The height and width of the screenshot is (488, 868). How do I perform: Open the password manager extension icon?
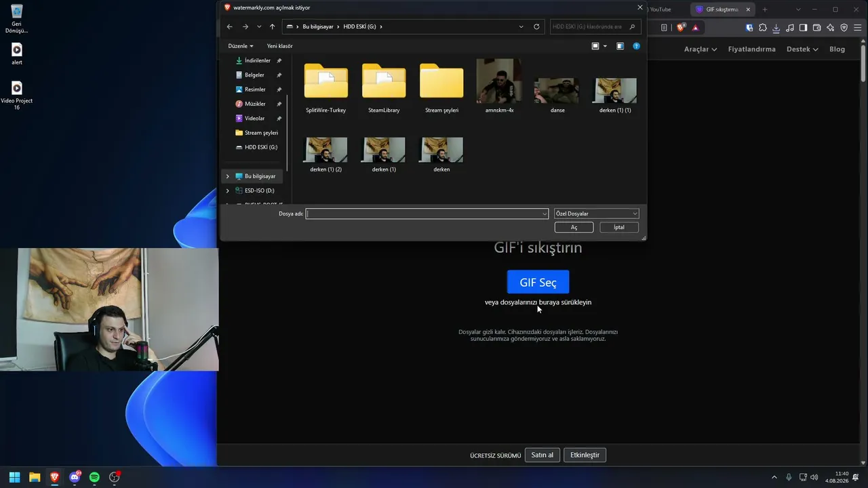click(x=749, y=28)
